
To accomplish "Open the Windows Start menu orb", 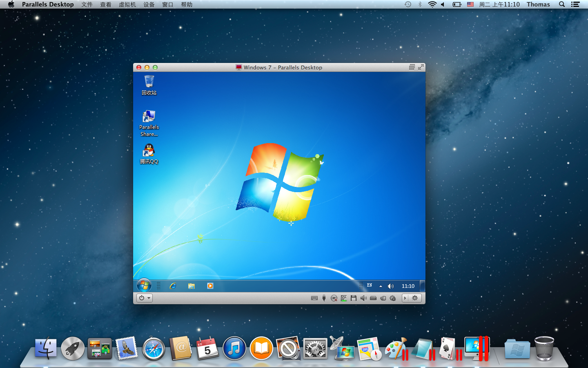I will 144,285.
